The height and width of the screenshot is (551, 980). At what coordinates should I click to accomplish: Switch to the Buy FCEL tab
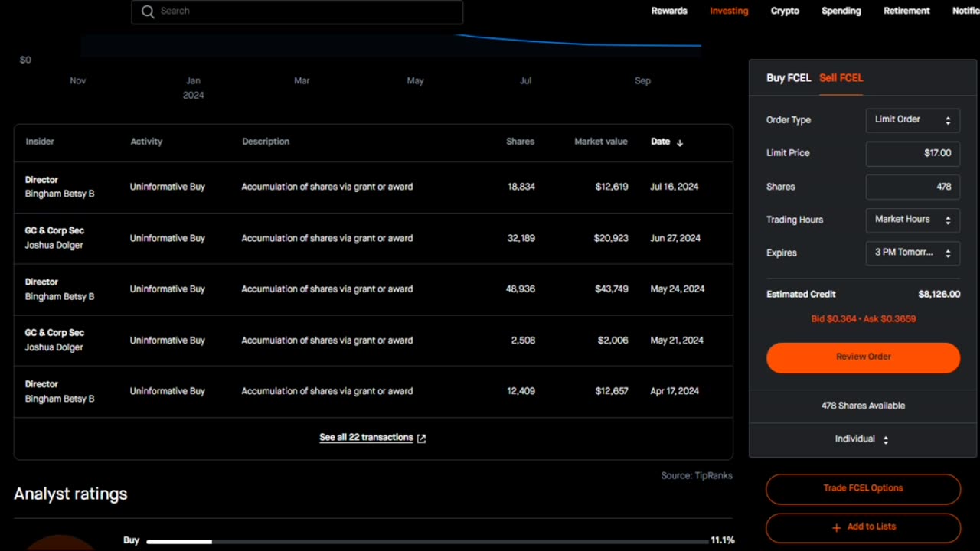[789, 77]
